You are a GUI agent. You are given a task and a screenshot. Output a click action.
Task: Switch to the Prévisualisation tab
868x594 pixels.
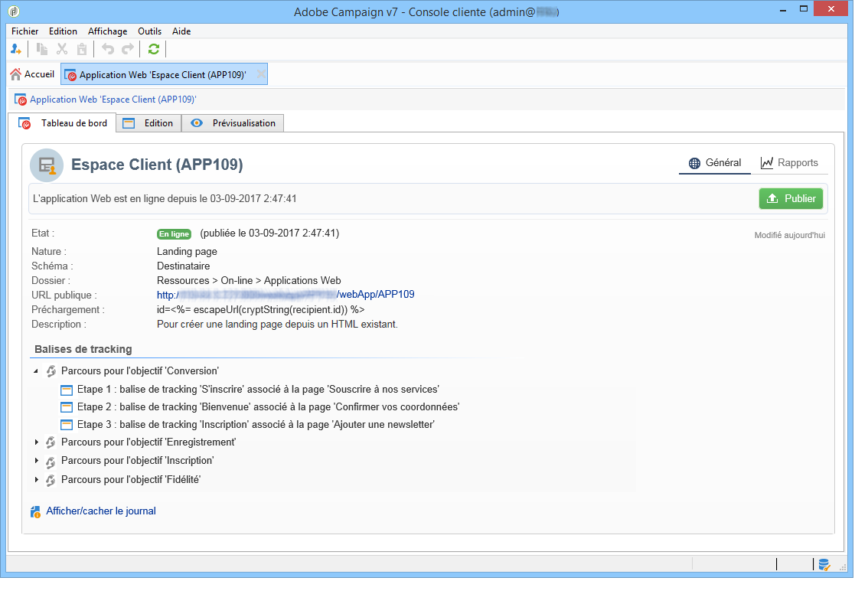click(x=233, y=123)
